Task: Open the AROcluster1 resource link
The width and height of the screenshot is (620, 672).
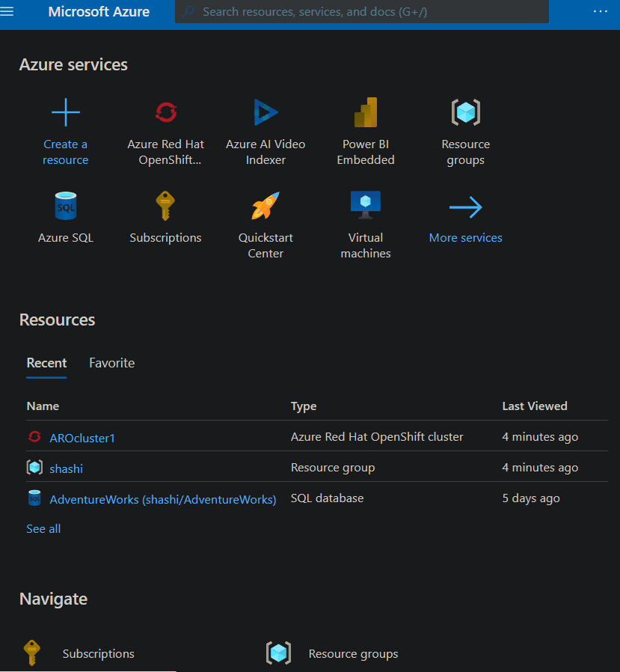Action: point(82,438)
